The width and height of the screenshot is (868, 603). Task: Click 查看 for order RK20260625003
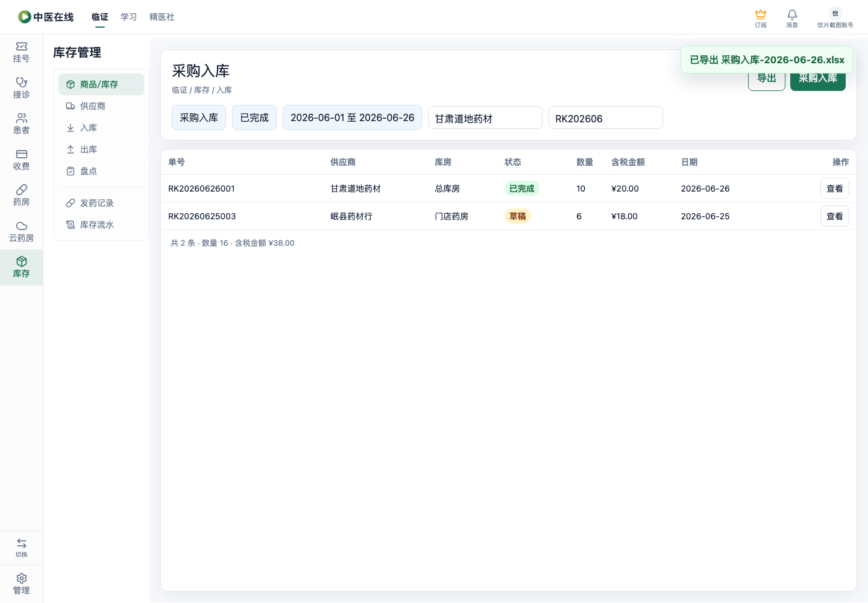[x=835, y=216]
